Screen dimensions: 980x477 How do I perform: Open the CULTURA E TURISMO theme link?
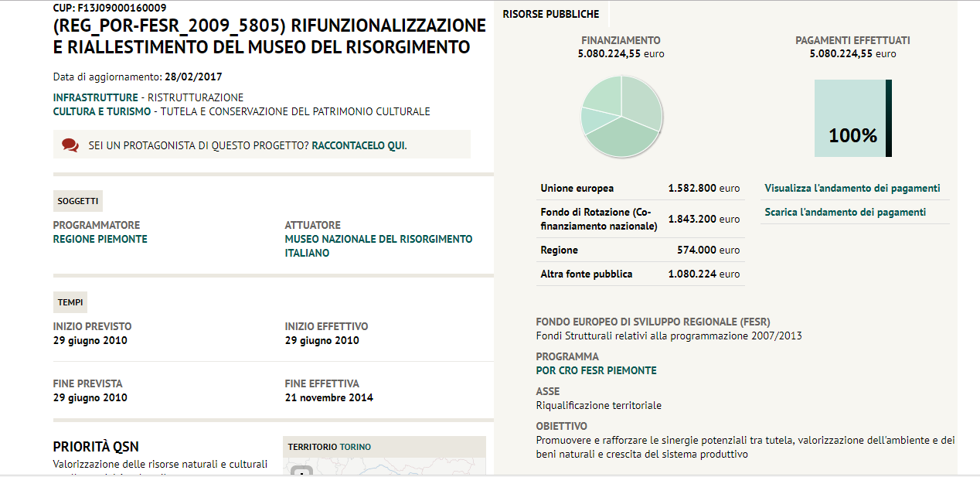pos(102,111)
